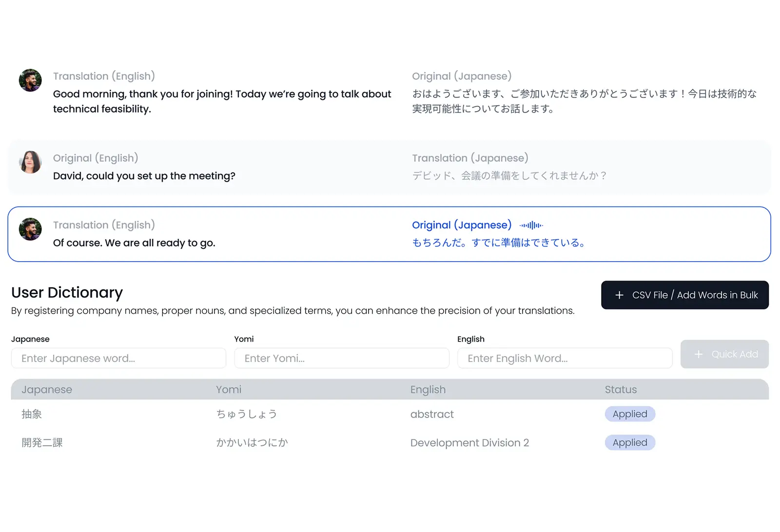Focus the Enter Yomi input field

pos(341,359)
